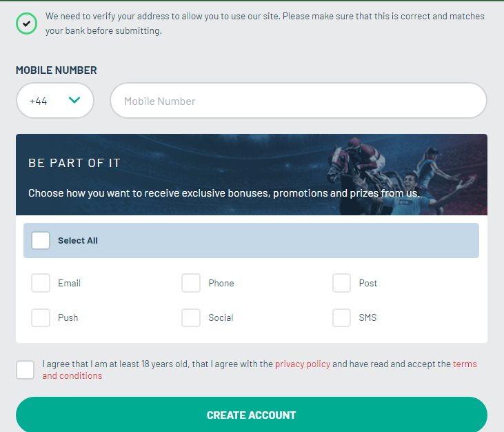The width and height of the screenshot is (504, 432).
Task: Click the green address verification checkmark icon
Action: coord(26,23)
